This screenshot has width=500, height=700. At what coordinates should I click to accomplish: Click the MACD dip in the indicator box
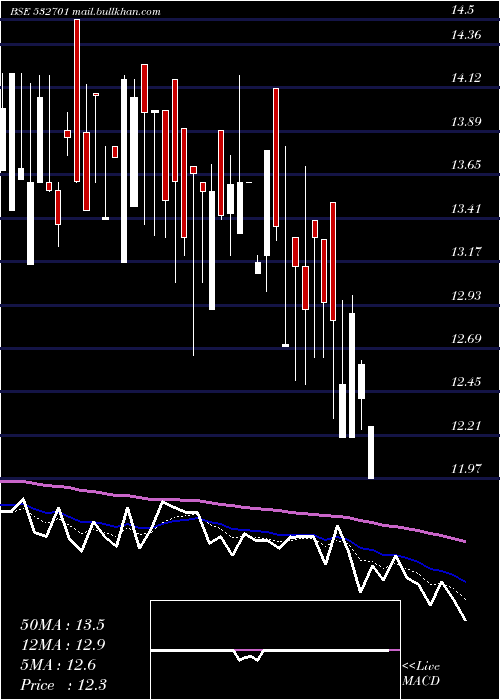(x=248, y=656)
